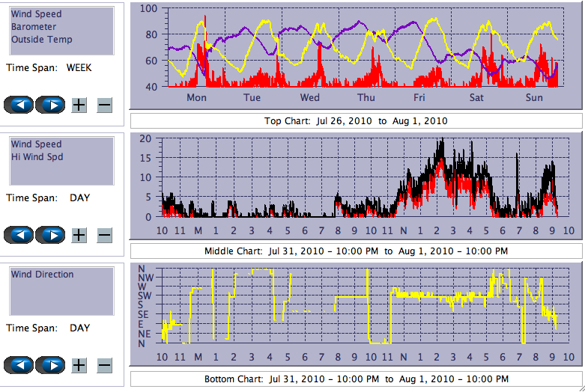Select Outside Temp in the top list
585x392 pixels.
tap(41, 40)
